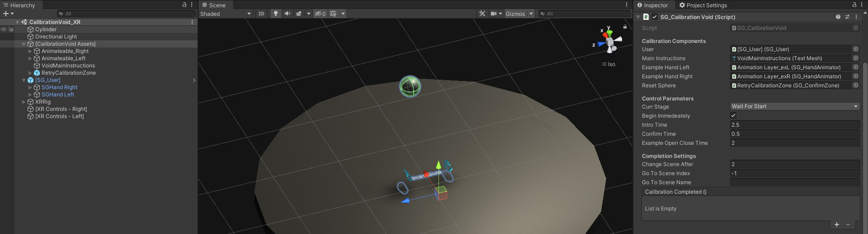Open the Gizmos menu button
The width and height of the screenshot is (868, 234).
[x=515, y=14]
